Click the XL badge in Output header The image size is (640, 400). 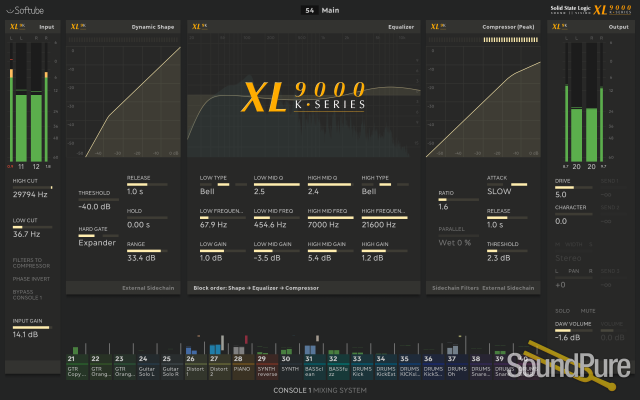point(560,28)
